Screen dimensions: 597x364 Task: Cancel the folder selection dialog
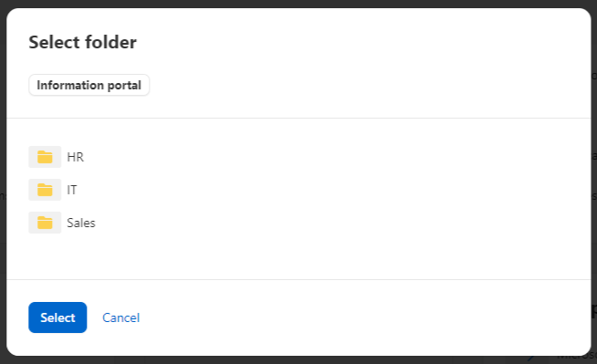click(x=121, y=317)
